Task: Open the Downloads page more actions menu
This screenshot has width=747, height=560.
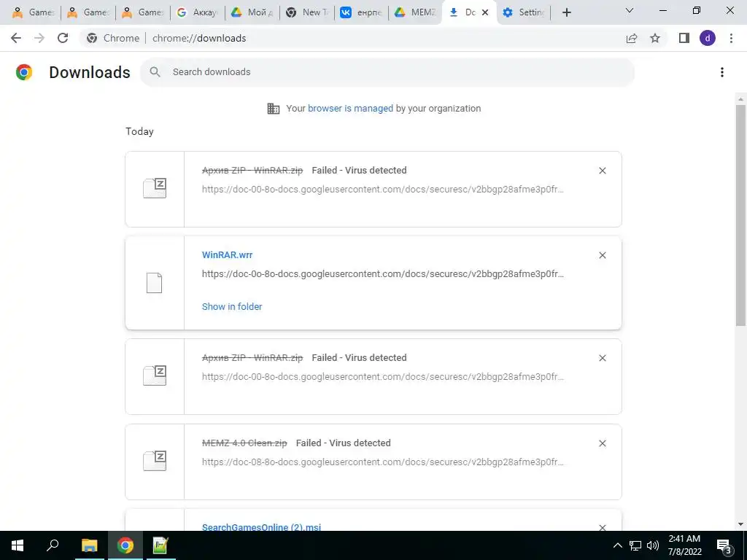Action: [x=722, y=72]
